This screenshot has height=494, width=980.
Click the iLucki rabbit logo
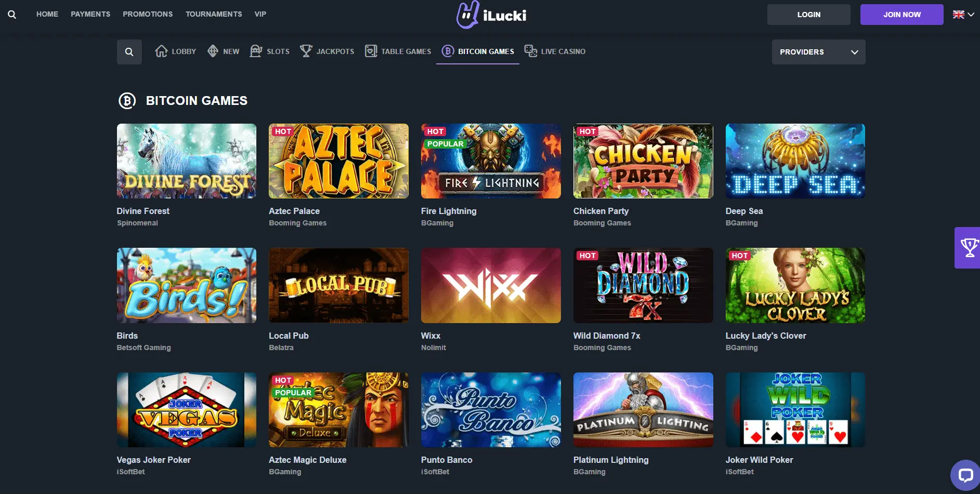[467, 15]
